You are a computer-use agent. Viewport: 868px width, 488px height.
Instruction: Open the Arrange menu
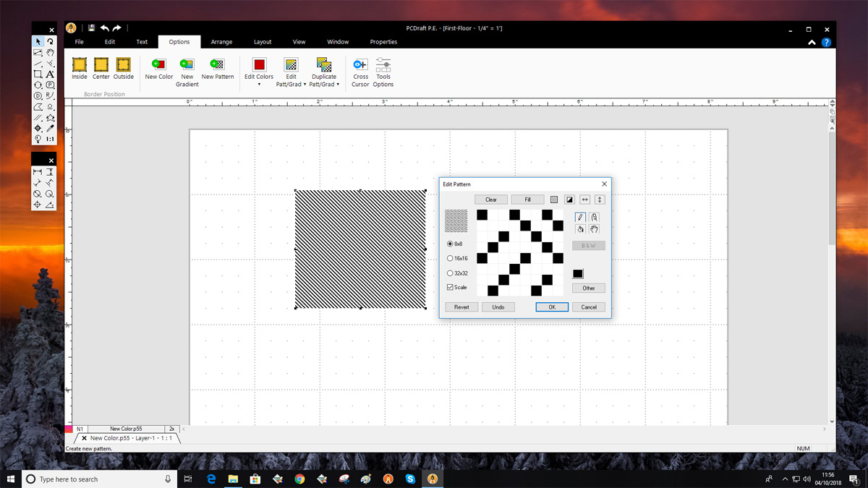point(221,41)
